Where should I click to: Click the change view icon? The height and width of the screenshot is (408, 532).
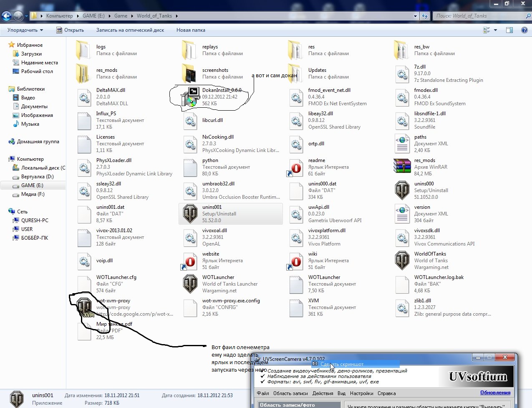[x=487, y=30]
